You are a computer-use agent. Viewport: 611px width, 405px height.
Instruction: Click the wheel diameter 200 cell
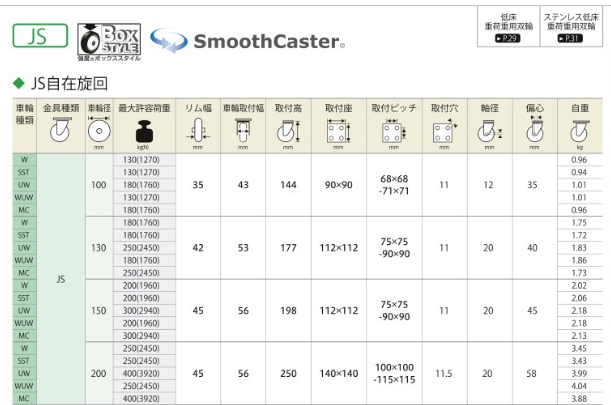click(98, 373)
